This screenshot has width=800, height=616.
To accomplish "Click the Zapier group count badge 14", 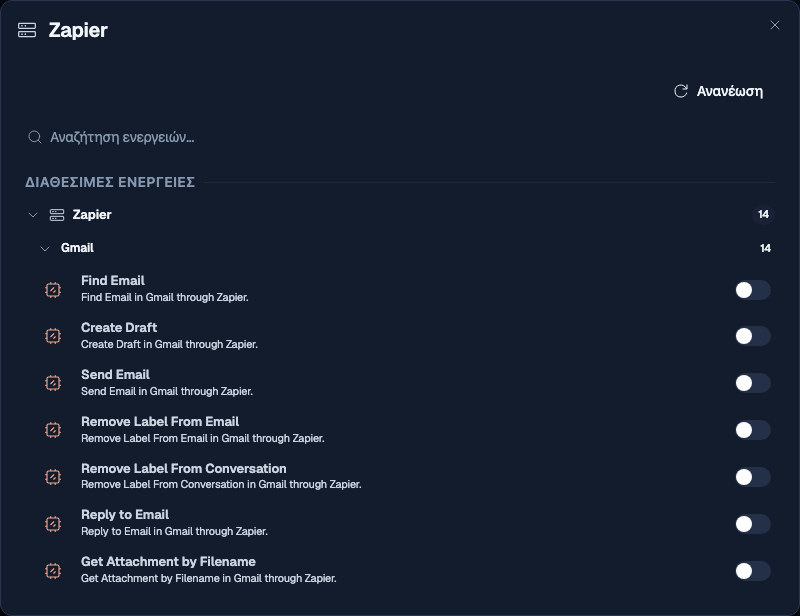I will (x=763, y=214).
